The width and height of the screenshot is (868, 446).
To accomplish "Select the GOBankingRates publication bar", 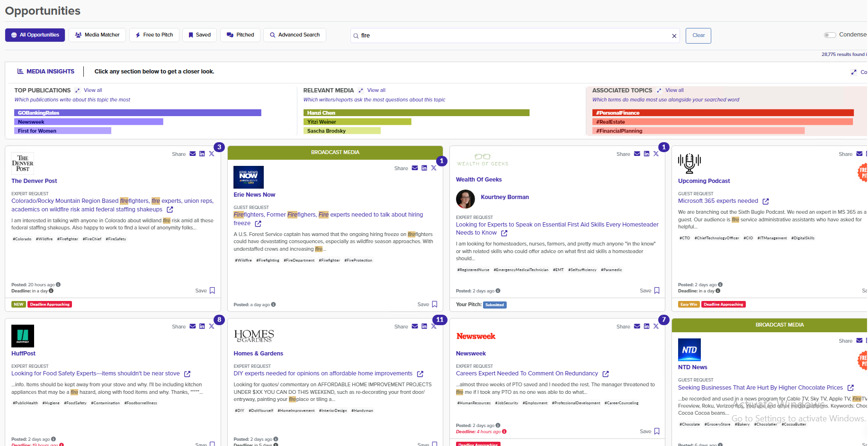I will click(x=138, y=113).
